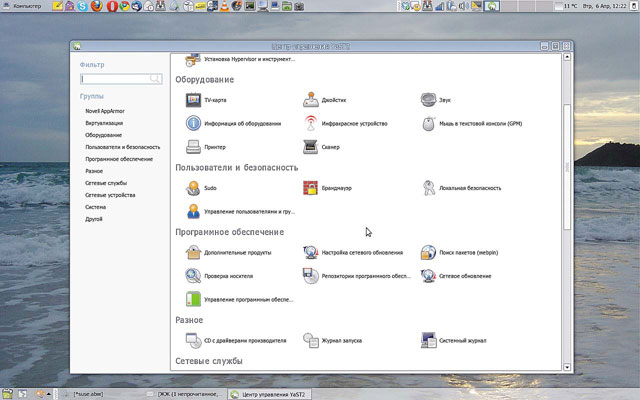Open Настройка сетевого обновления
Screen dimensions: 640x400
pyautogui.click(x=311, y=252)
